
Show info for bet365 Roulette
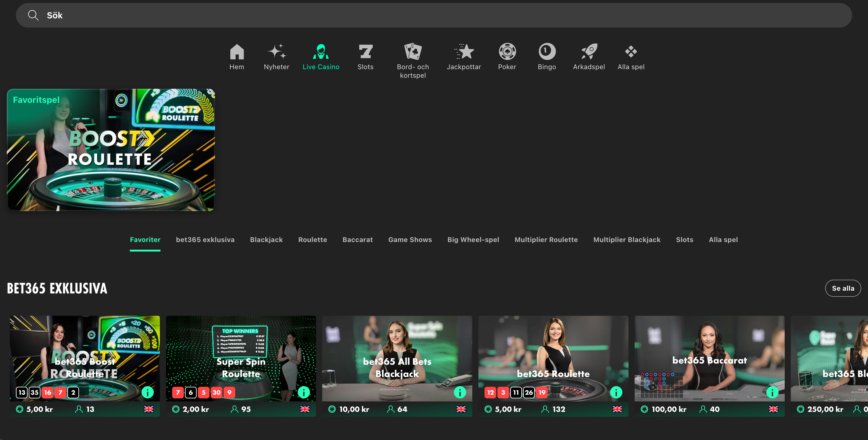tap(616, 392)
